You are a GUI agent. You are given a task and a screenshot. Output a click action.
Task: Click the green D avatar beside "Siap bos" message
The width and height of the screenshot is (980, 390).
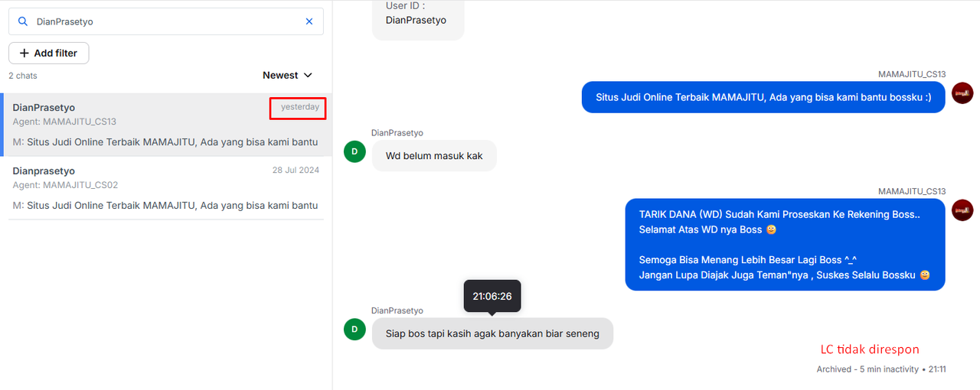point(354,329)
